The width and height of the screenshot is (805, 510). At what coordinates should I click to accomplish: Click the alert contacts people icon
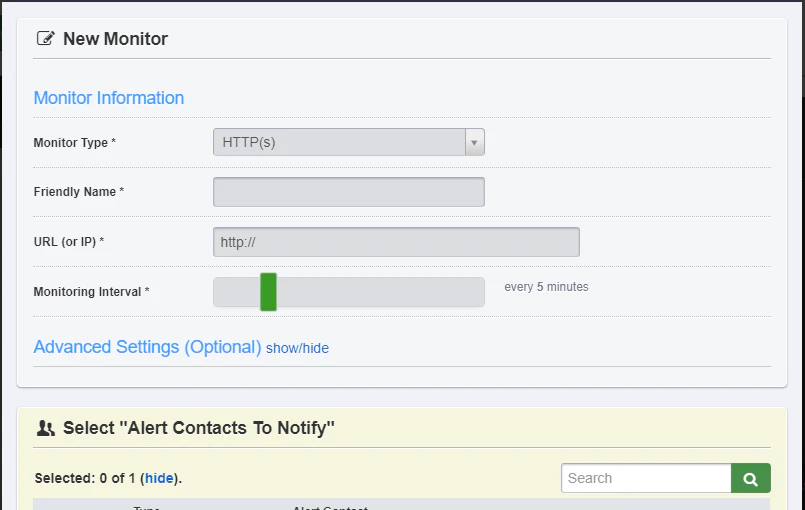tap(46, 428)
